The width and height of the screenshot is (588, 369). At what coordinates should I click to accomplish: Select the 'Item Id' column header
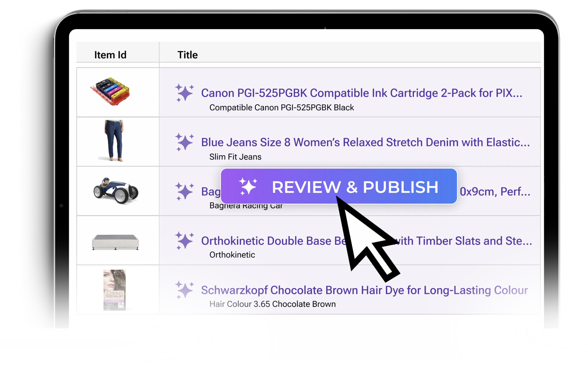pyautogui.click(x=110, y=55)
